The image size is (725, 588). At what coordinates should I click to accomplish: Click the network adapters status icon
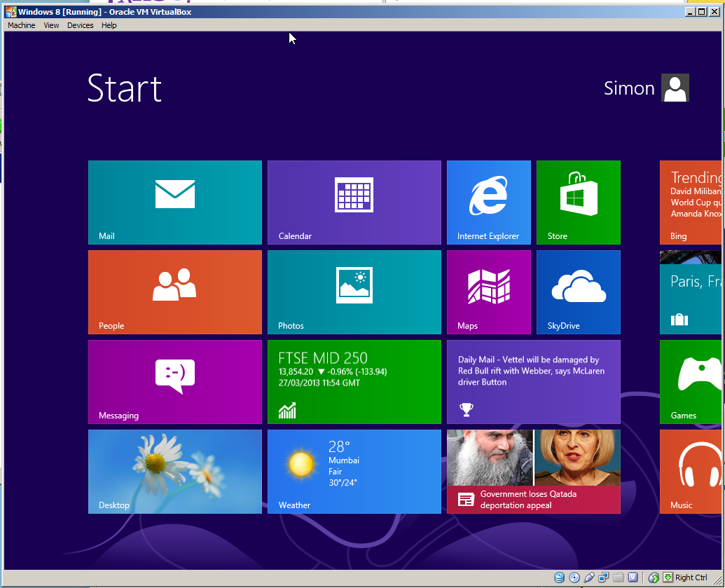(x=603, y=577)
